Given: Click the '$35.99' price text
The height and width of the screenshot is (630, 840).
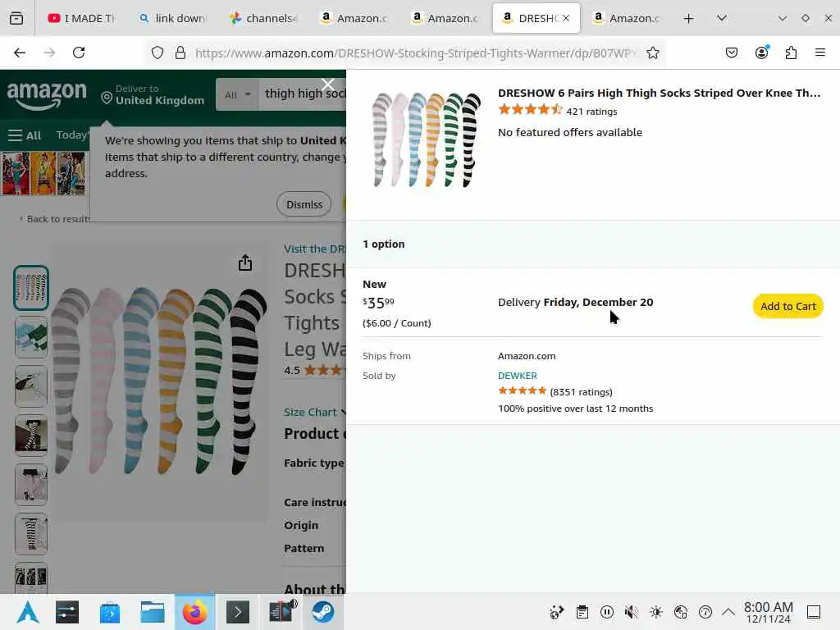Looking at the screenshot, I should 378,303.
